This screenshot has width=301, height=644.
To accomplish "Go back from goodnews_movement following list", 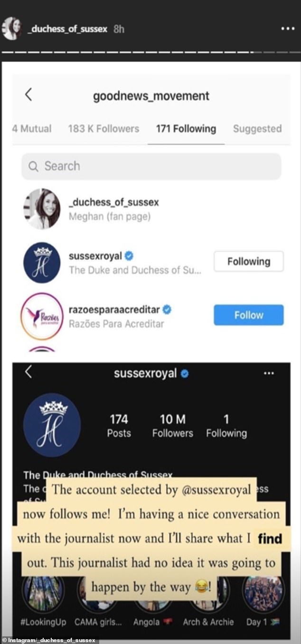I will pyautogui.click(x=28, y=94).
